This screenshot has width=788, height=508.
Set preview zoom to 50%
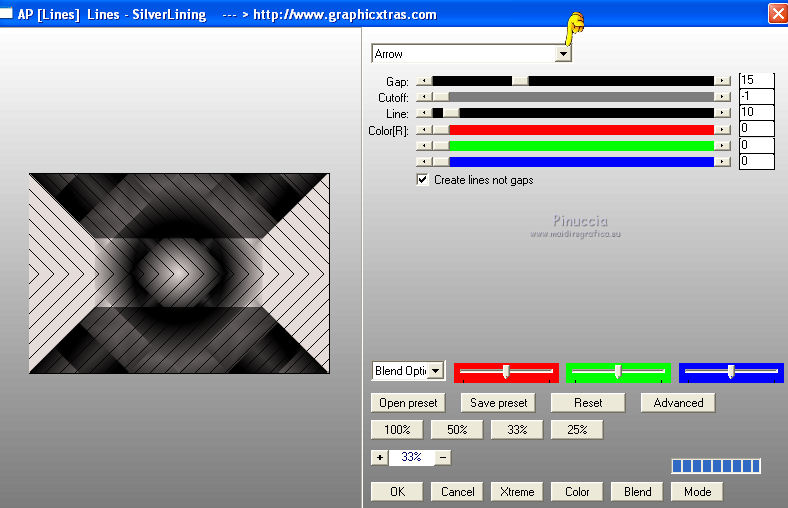(x=456, y=430)
